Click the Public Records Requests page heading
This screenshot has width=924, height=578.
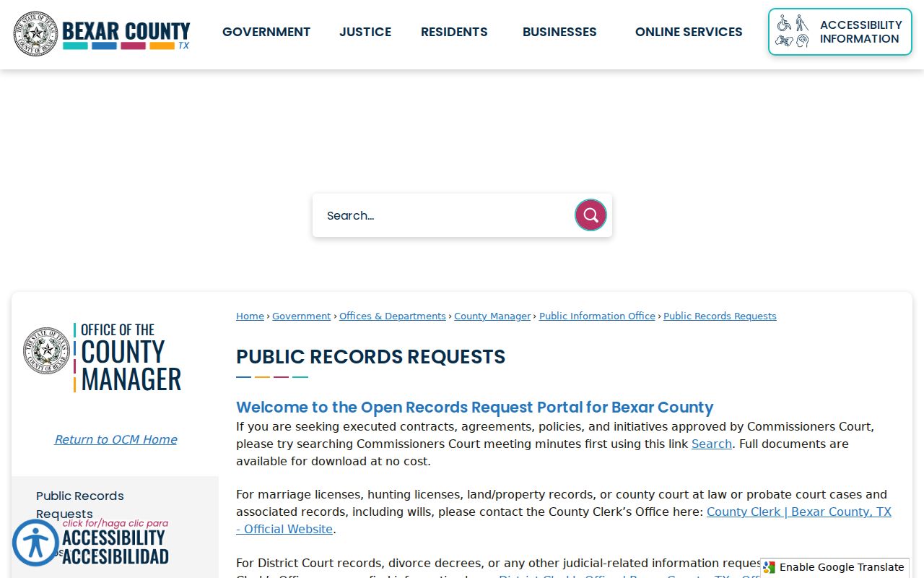tap(371, 357)
